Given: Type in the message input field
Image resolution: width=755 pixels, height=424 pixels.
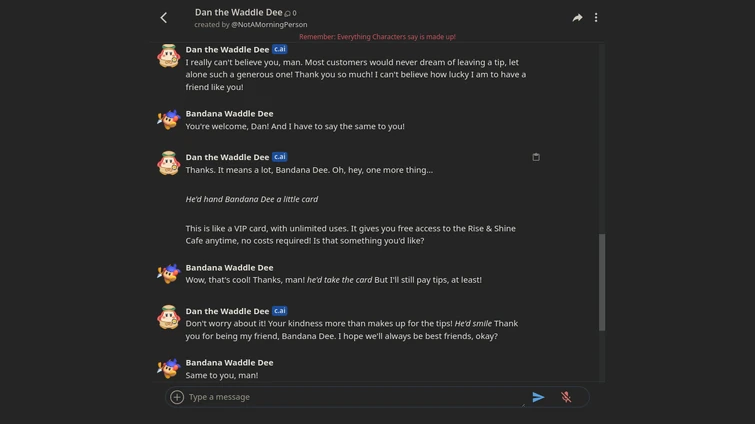Looking at the screenshot, I should pyautogui.click(x=350, y=397).
